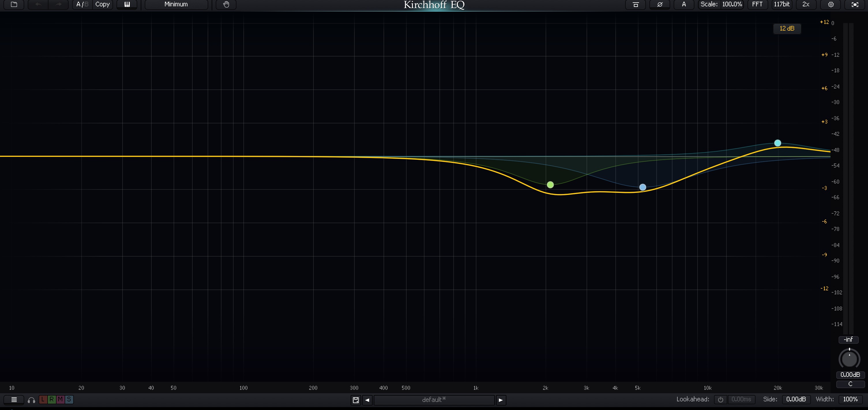Click the save preset floppy icon

[x=356, y=400]
